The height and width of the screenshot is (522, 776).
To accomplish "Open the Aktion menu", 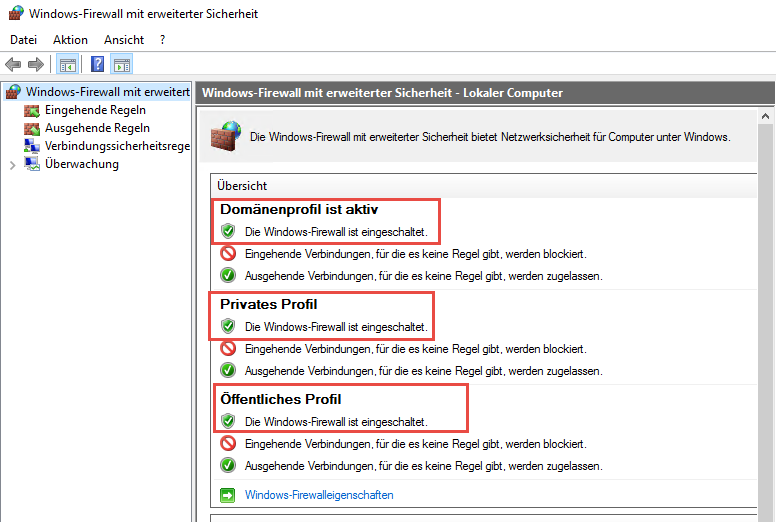I will 70,40.
